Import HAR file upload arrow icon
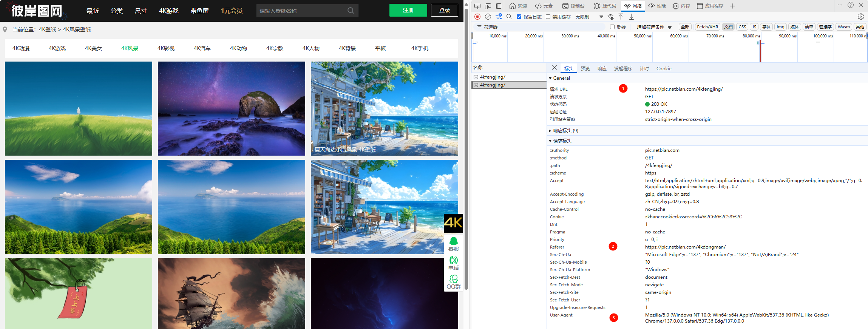868x329 pixels. (x=621, y=17)
